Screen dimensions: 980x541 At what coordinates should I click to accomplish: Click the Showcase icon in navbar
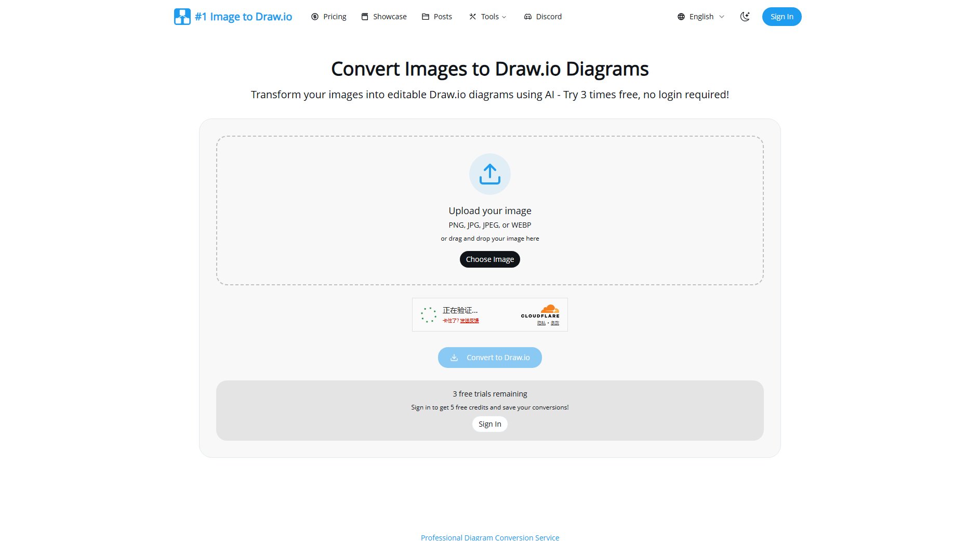pos(365,17)
